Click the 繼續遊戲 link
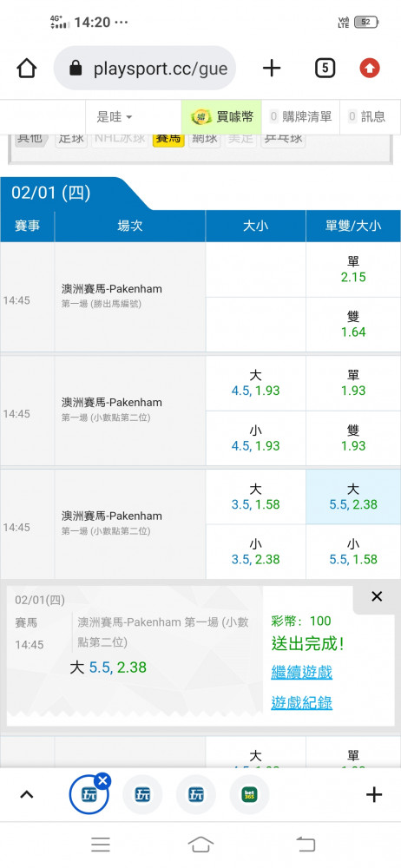 [302, 673]
